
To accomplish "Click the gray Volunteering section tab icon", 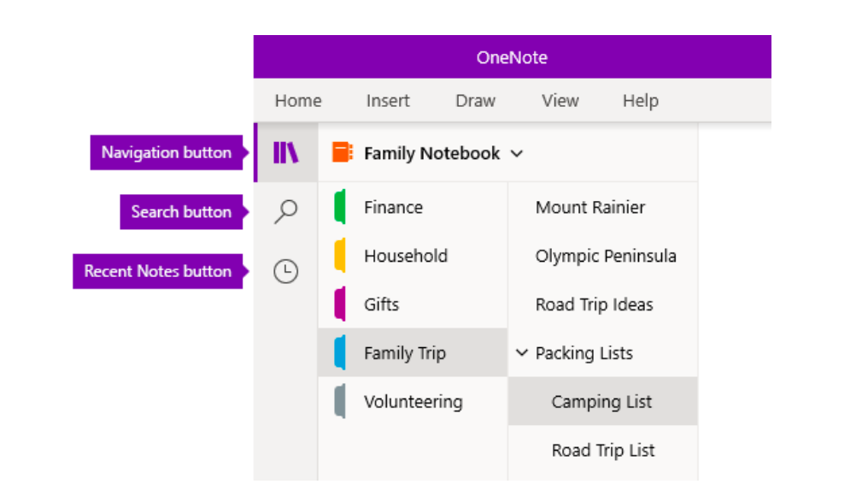I will (x=340, y=401).
